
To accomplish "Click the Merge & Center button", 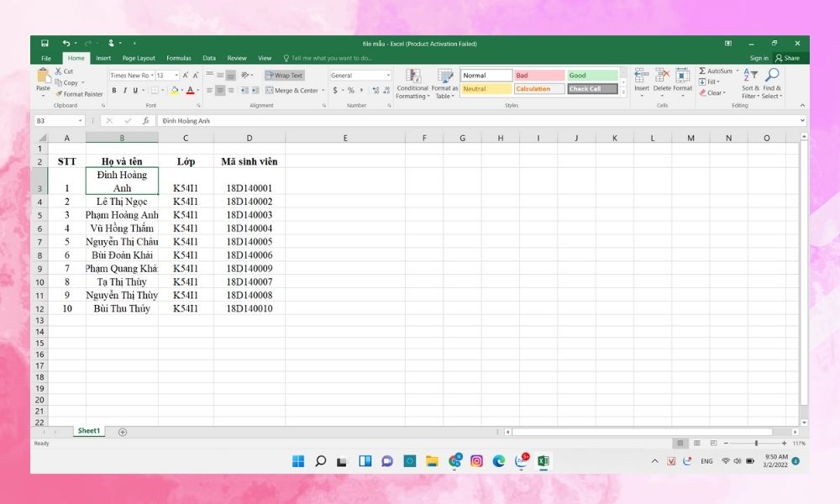I will tap(292, 91).
